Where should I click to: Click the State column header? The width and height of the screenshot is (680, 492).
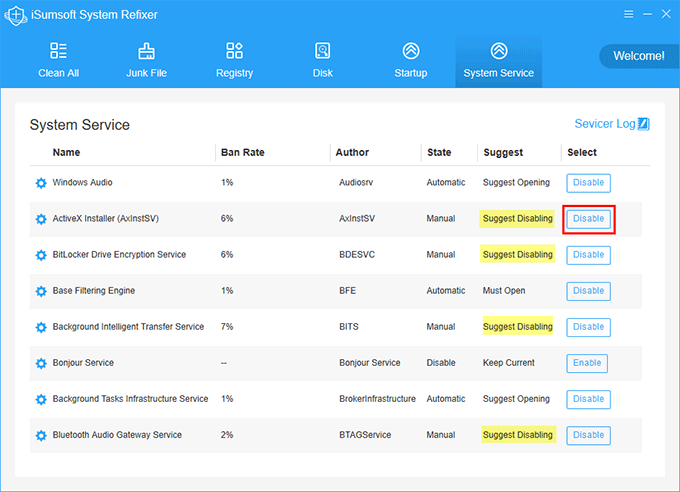tap(439, 152)
